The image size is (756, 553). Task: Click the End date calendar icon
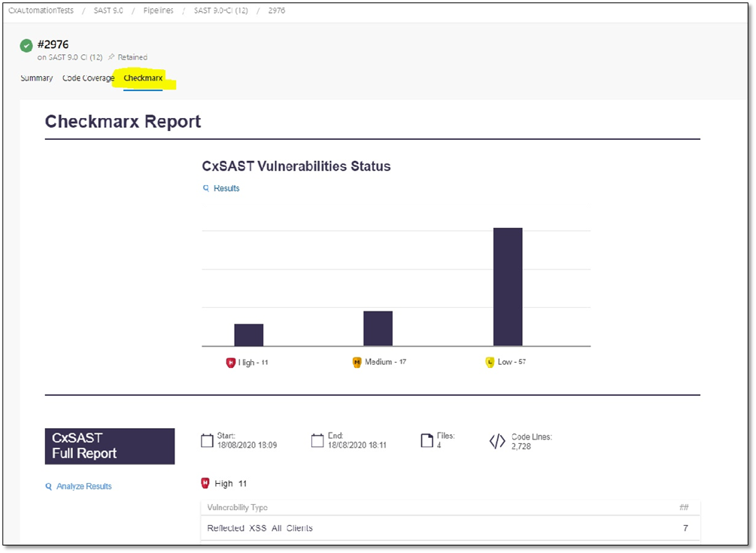click(317, 441)
